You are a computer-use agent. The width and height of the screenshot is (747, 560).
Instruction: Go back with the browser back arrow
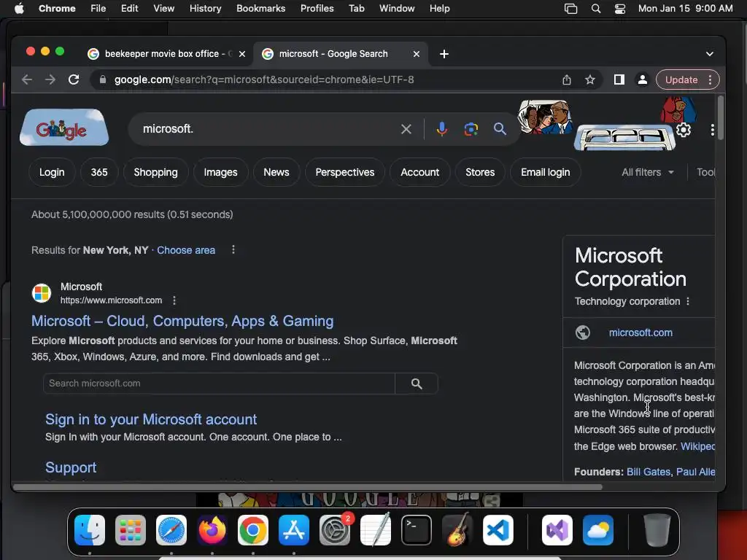[x=27, y=79]
